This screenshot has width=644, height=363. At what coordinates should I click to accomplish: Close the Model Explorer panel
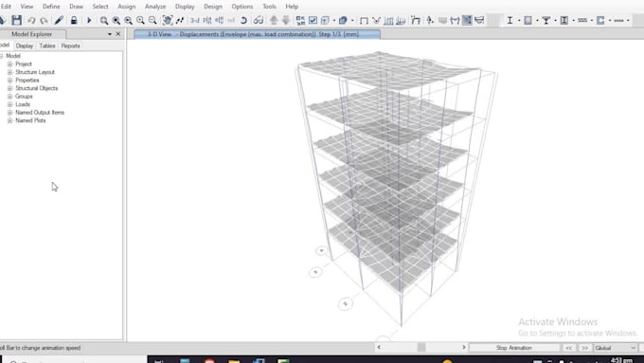coord(118,34)
